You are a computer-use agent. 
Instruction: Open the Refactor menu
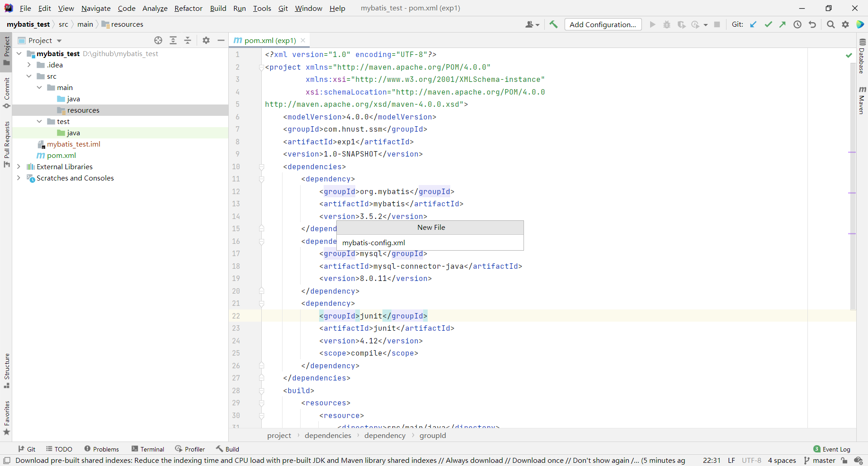tap(189, 8)
